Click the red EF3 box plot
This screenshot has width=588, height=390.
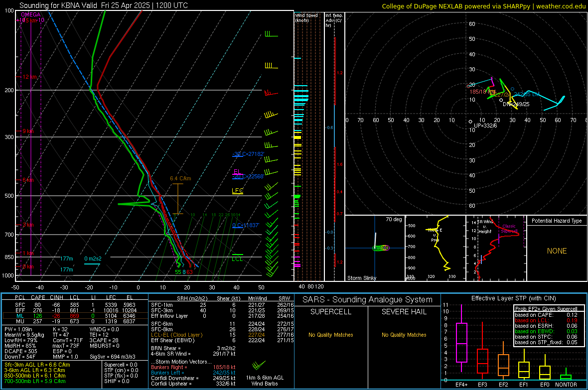482,351
